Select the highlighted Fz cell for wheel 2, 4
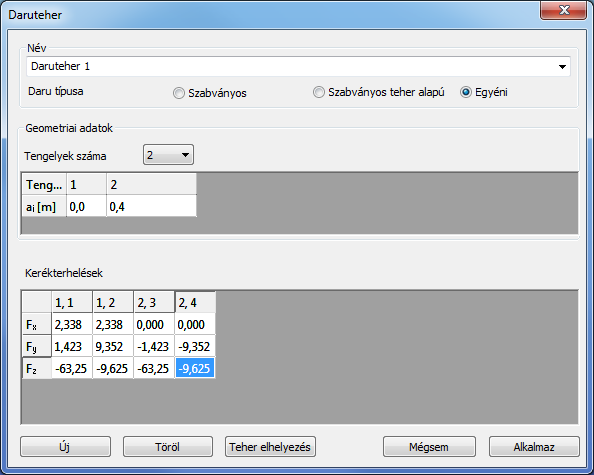This screenshot has width=594, height=475. point(195,368)
